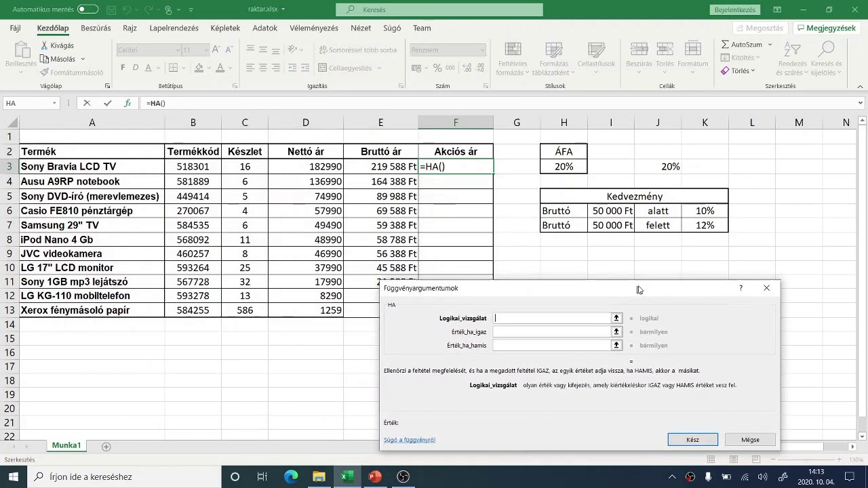The height and width of the screenshot is (488, 868).
Task: Click the formula bar cancel X icon
Action: [86, 103]
